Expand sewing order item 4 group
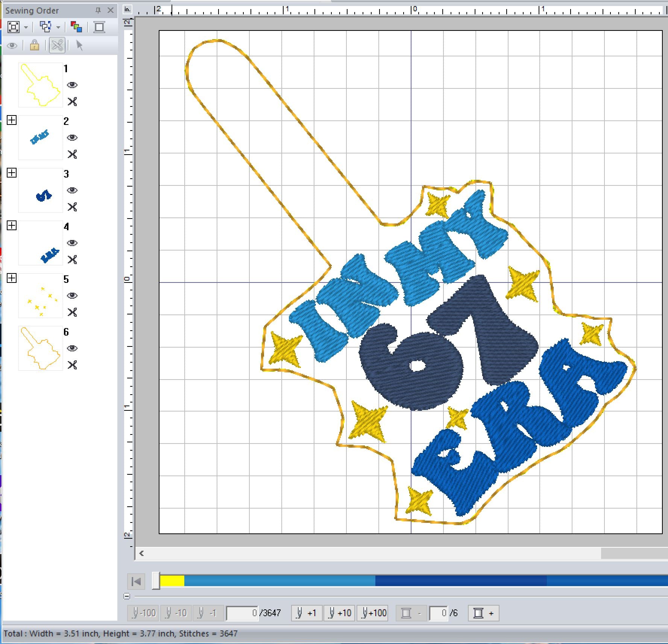 coord(12,225)
